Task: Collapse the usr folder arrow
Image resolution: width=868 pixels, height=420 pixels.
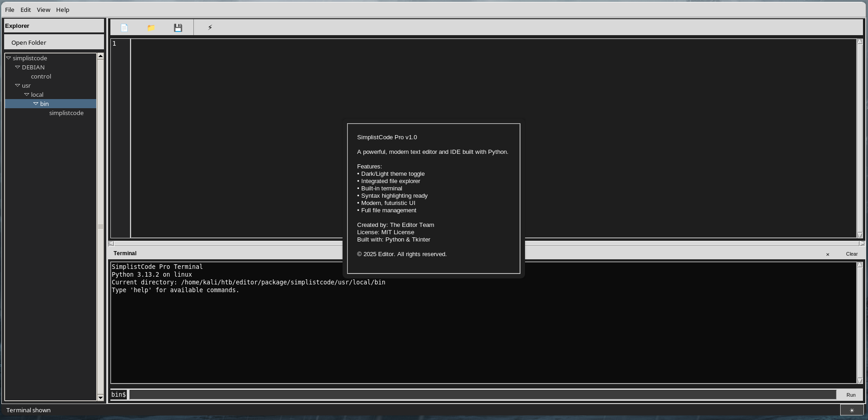Action: point(18,85)
